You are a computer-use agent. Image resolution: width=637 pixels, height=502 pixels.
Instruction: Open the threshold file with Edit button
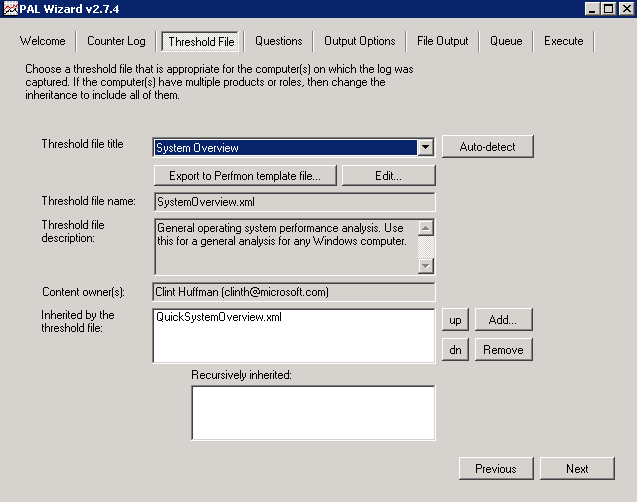pyautogui.click(x=388, y=175)
